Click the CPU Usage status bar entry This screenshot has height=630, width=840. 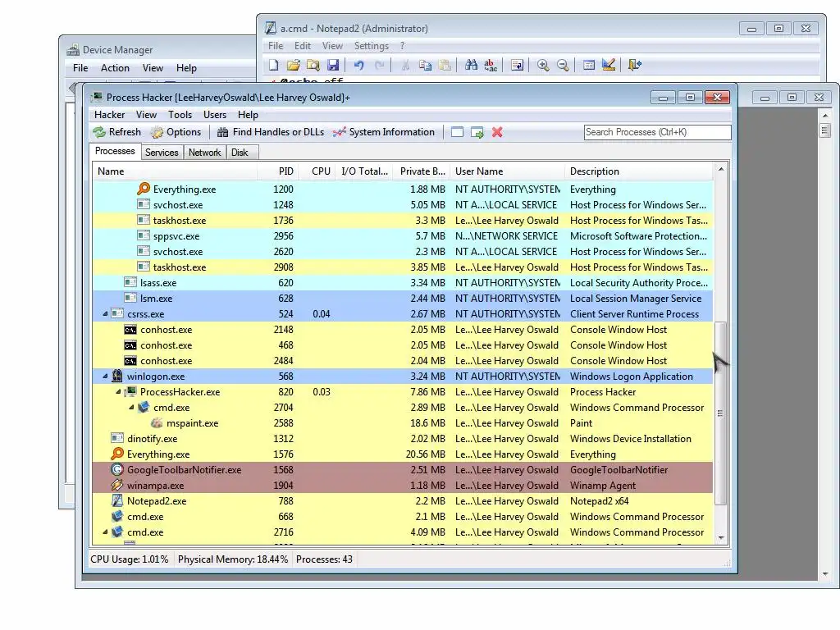tap(129, 559)
